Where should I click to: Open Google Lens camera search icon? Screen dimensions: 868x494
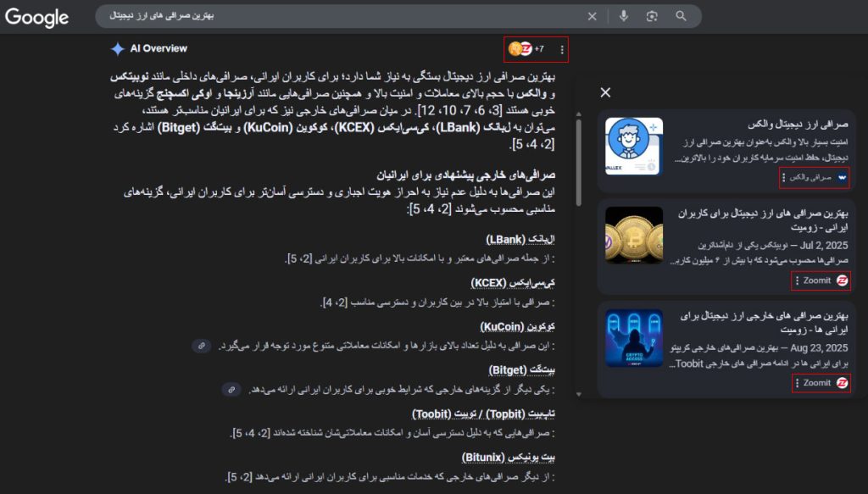652,16
